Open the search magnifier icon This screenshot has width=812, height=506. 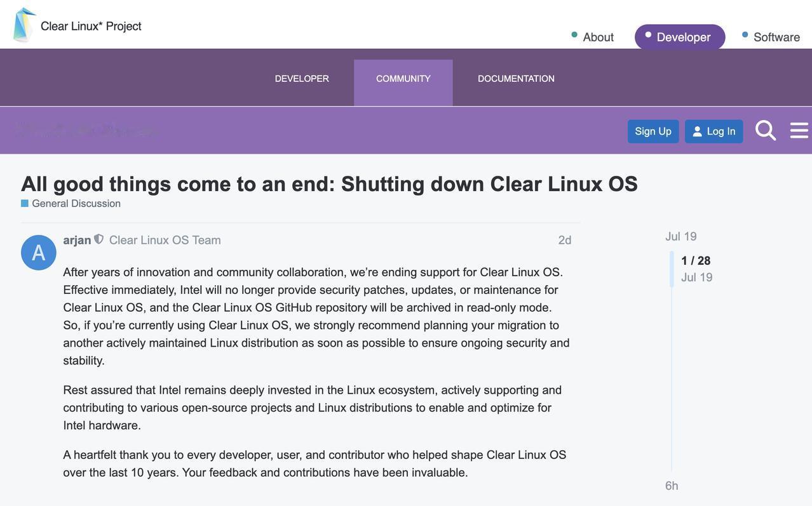click(766, 131)
